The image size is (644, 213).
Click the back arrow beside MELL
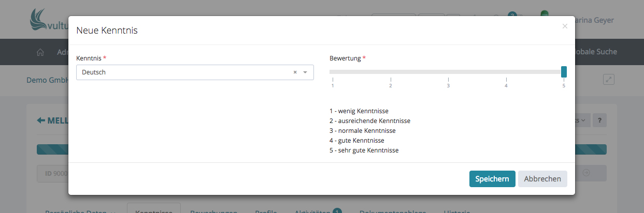[41, 120]
